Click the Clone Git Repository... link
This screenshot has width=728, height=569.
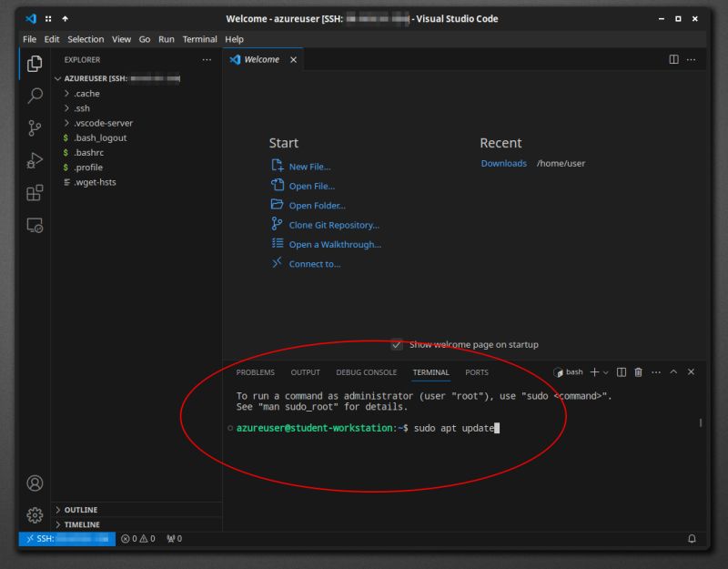pyautogui.click(x=334, y=225)
